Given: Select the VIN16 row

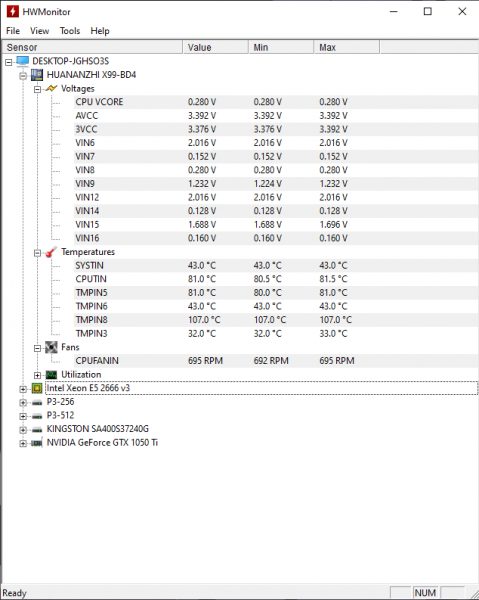Looking at the screenshot, I should pyautogui.click(x=275, y=238).
